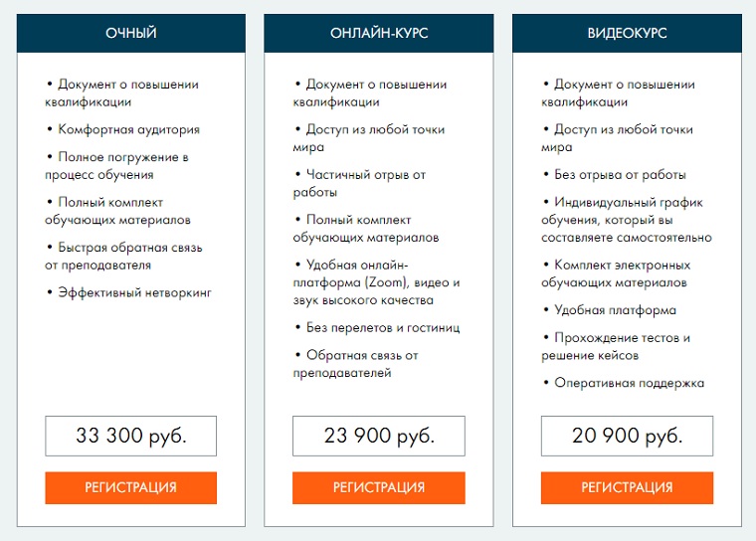Select the ОНЛАЙН-КУРС plan header

click(x=379, y=33)
